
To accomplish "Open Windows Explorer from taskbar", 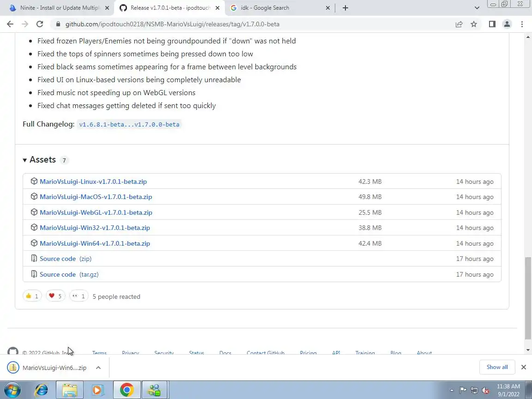I will click(70, 390).
